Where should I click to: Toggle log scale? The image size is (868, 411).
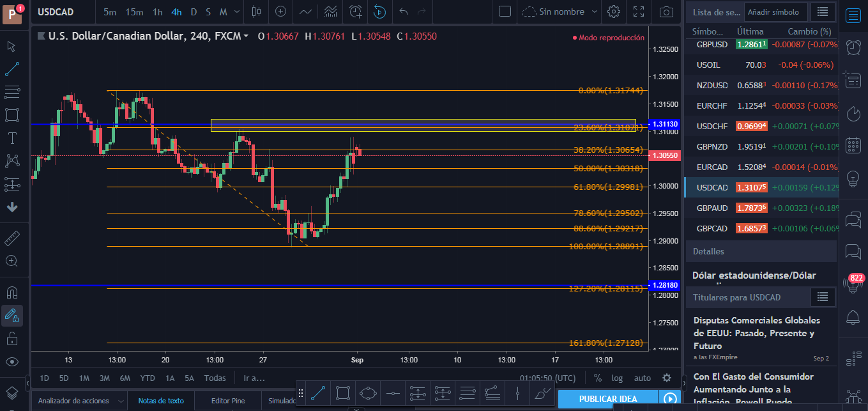tap(617, 378)
